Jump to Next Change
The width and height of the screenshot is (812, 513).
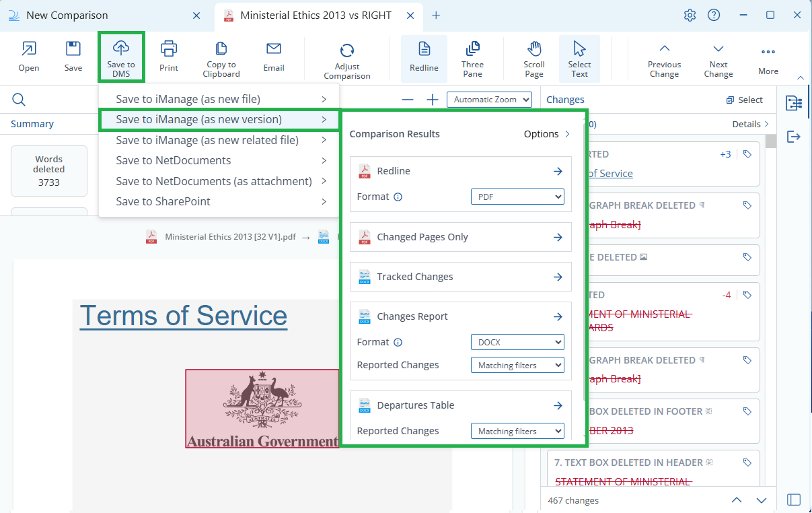click(718, 59)
